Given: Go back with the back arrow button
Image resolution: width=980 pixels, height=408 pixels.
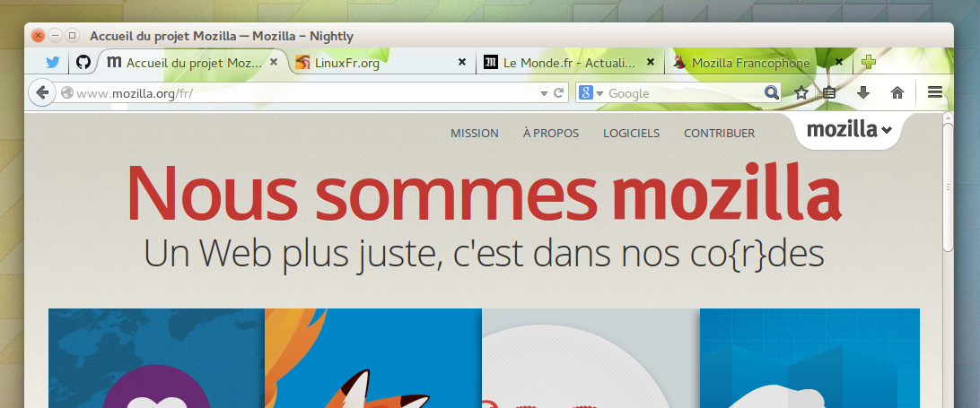Looking at the screenshot, I should (x=42, y=93).
